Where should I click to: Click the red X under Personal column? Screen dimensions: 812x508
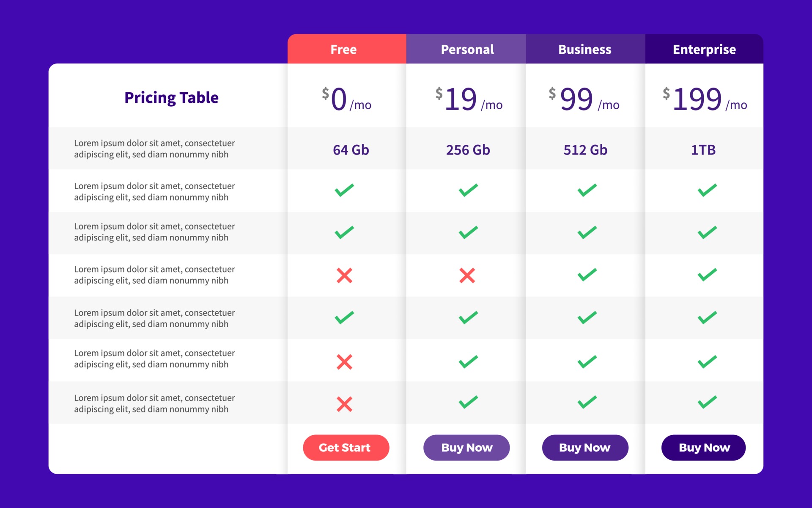tap(467, 276)
